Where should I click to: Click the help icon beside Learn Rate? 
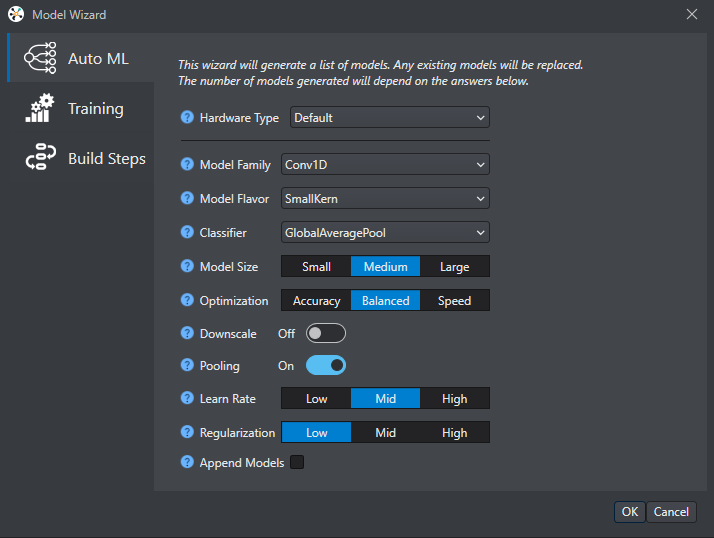click(x=187, y=398)
